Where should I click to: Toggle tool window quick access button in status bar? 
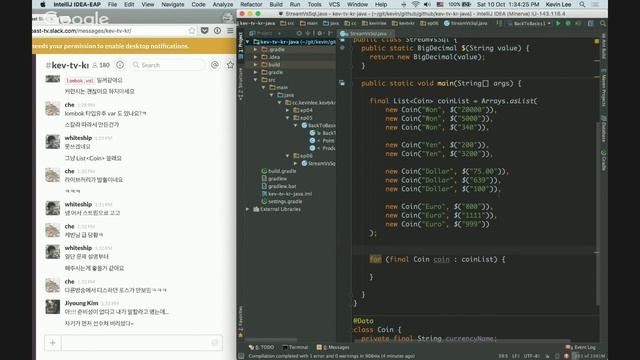click(x=241, y=356)
